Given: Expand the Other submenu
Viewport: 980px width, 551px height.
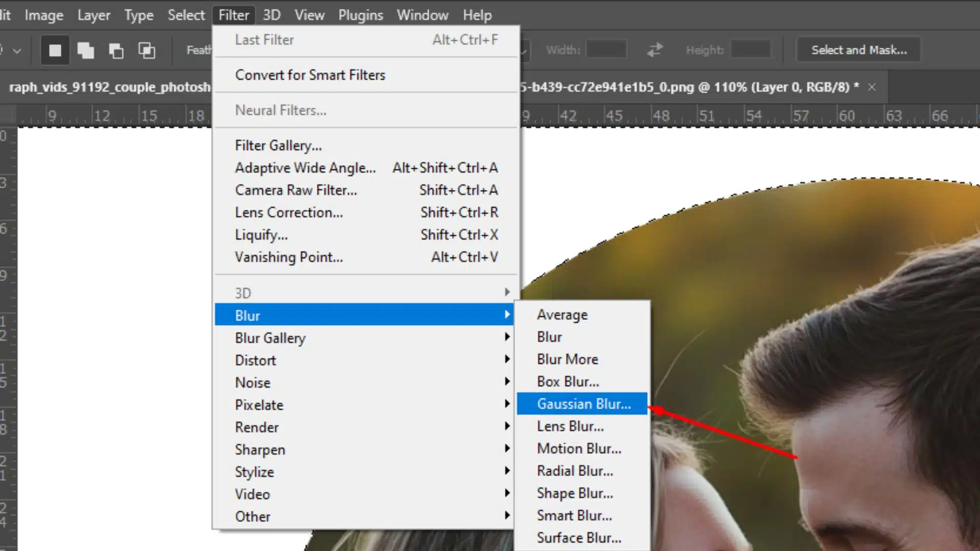Looking at the screenshot, I should (364, 516).
